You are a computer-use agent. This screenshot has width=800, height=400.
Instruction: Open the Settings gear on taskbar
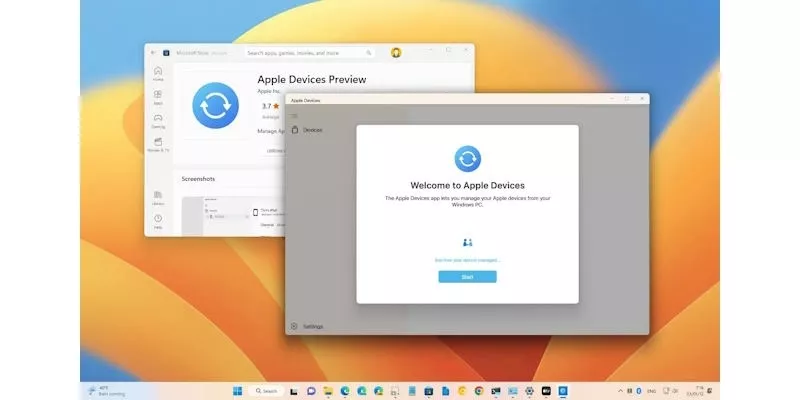pos(530,391)
